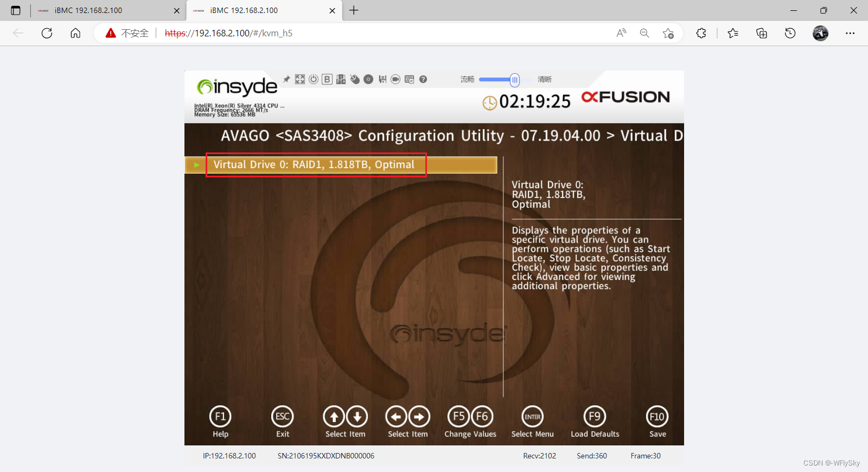Open the help question mark icon
Image resolution: width=868 pixels, height=472 pixels.
tap(423, 79)
